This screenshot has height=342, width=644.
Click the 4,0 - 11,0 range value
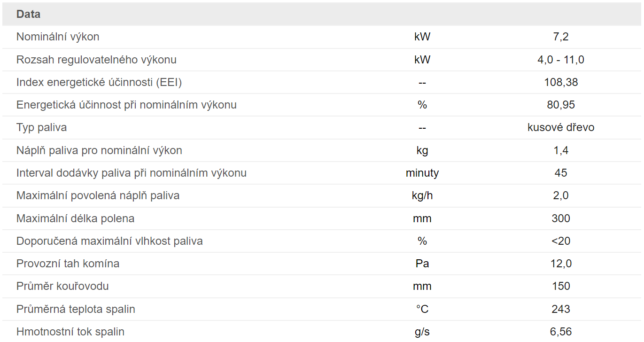(x=561, y=60)
